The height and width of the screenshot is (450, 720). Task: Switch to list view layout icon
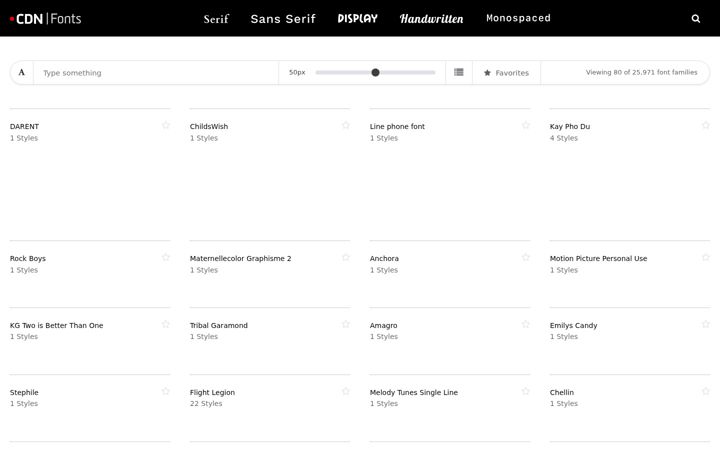pyautogui.click(x=459, y=72)
